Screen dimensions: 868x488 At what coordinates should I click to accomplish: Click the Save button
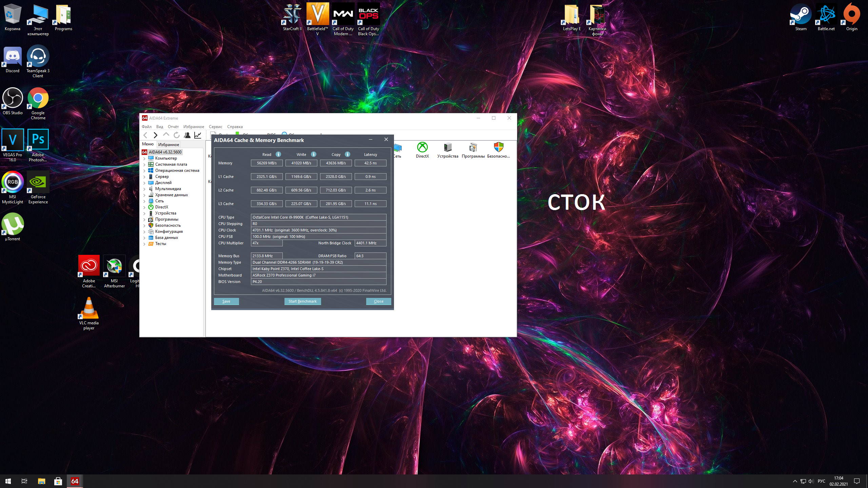(226, 301)
